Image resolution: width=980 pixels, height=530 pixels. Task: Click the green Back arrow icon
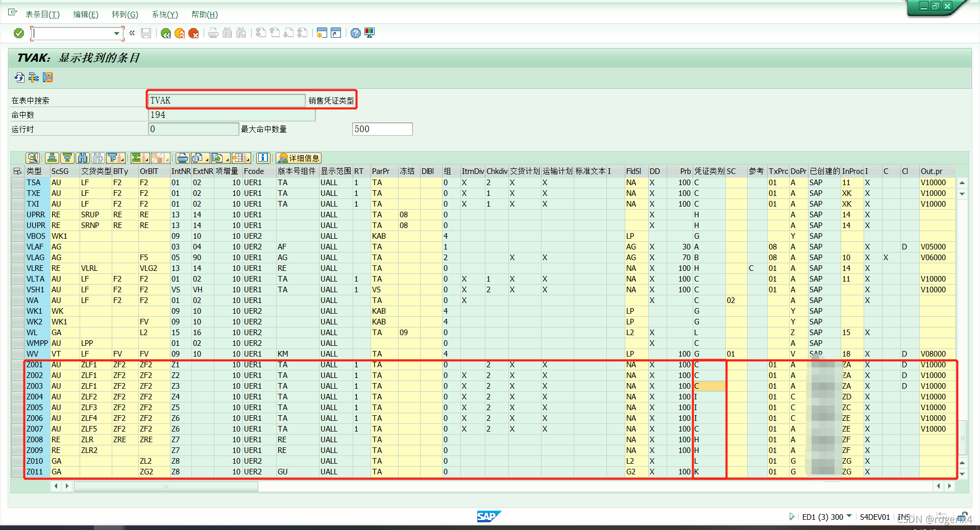point(166,33)
